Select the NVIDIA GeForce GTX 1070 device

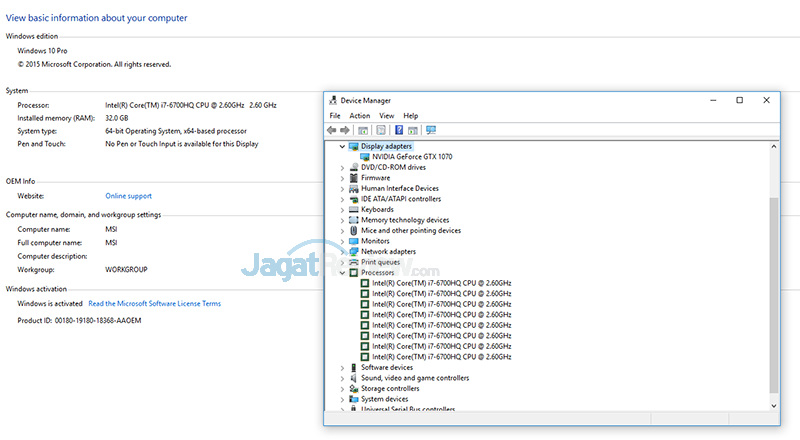412,157
